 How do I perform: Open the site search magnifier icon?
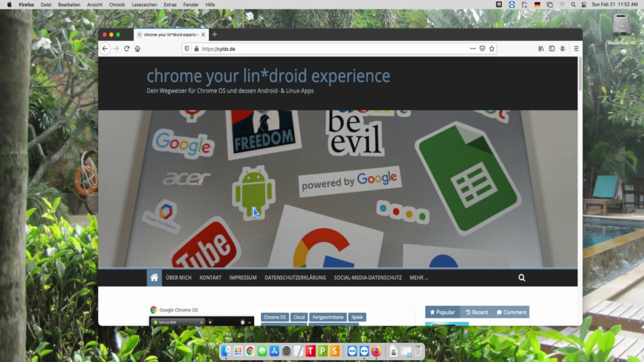pos(521,277)
